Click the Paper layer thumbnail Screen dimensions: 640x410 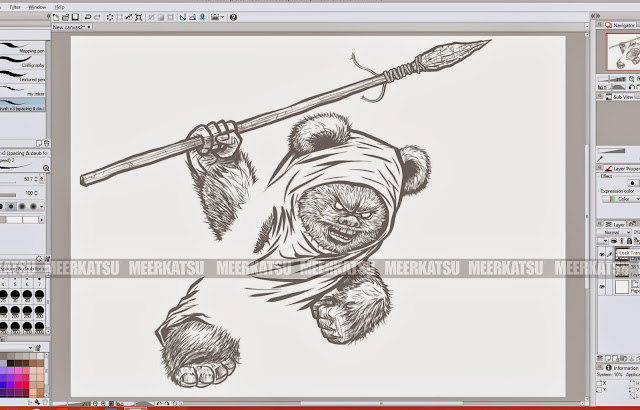click(622, 287)
